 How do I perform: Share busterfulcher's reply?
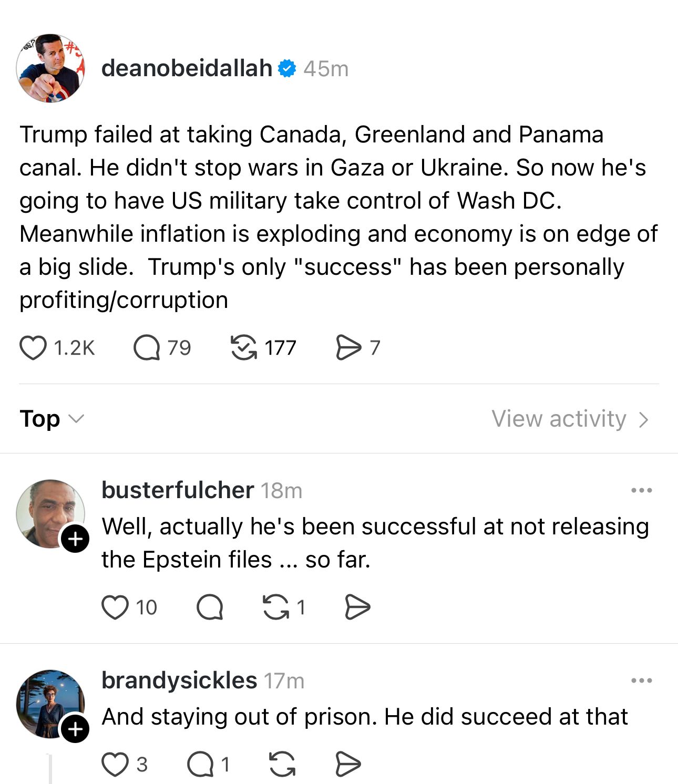357,607
